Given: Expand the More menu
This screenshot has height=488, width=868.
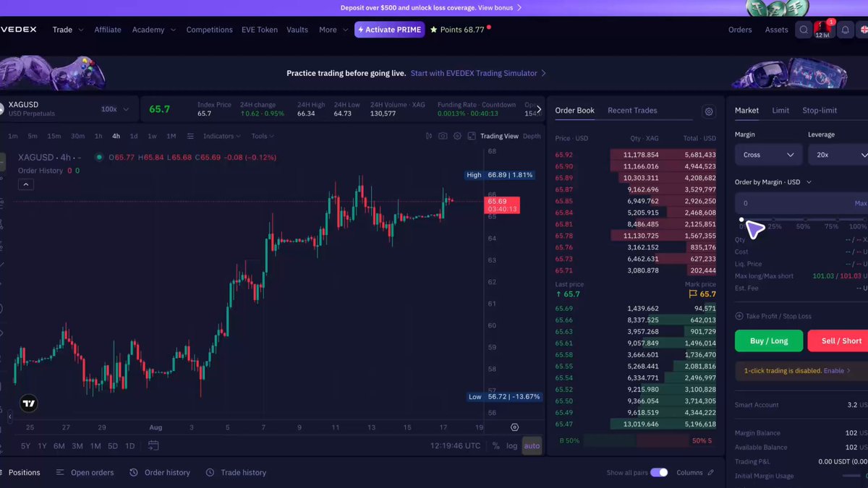Looking at the screenshot, I should click(333, 30).
